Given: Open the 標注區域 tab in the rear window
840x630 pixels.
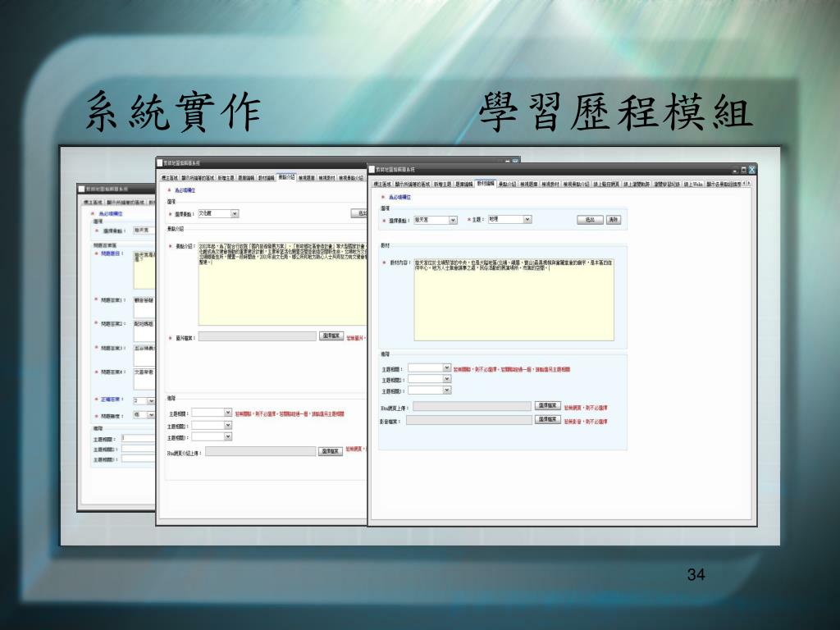Looking at the screenshot, I should [94, 203].
